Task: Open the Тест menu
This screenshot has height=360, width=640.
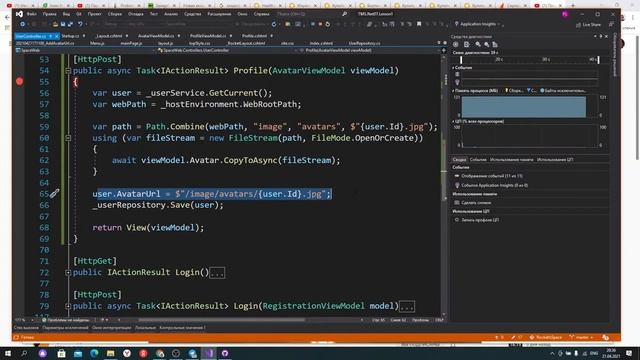Action: [x=153, y=14]
